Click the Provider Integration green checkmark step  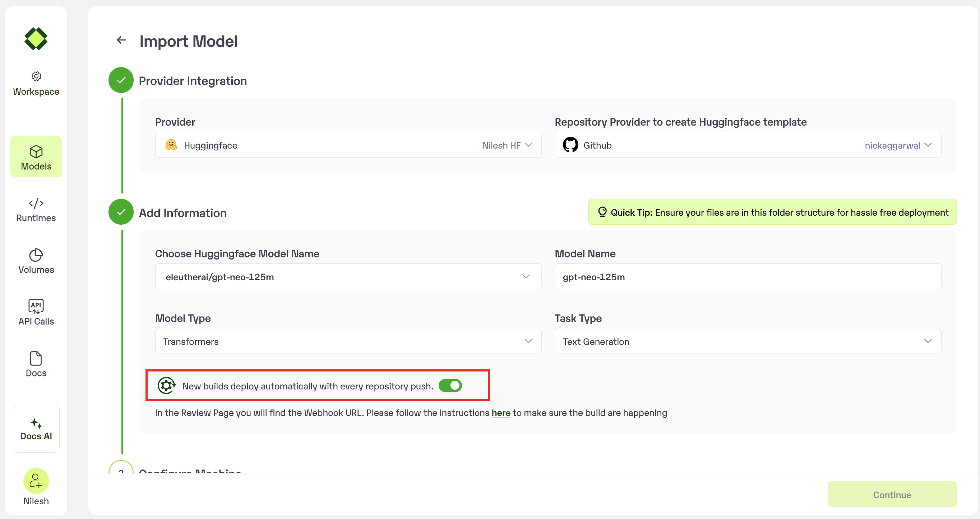121,80
